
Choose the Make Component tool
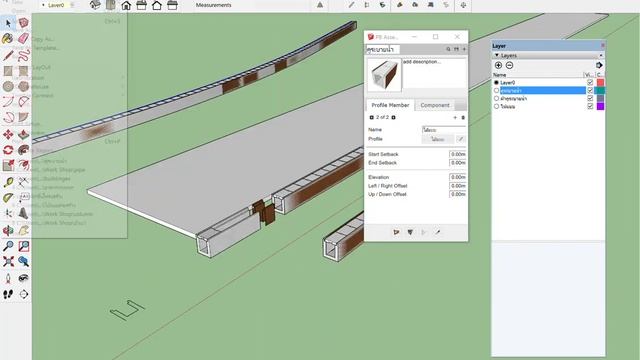pyautogui.click(x=24, y=23)
